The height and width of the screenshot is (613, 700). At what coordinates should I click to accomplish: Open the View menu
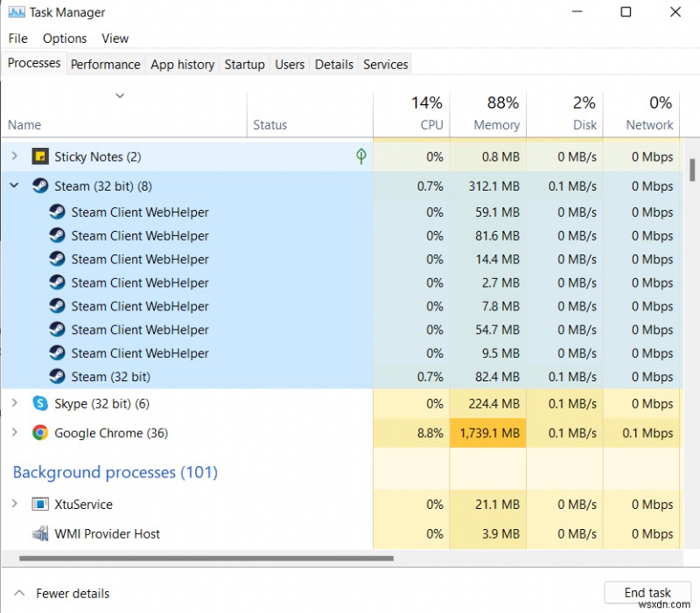click(x=115, y=38)
